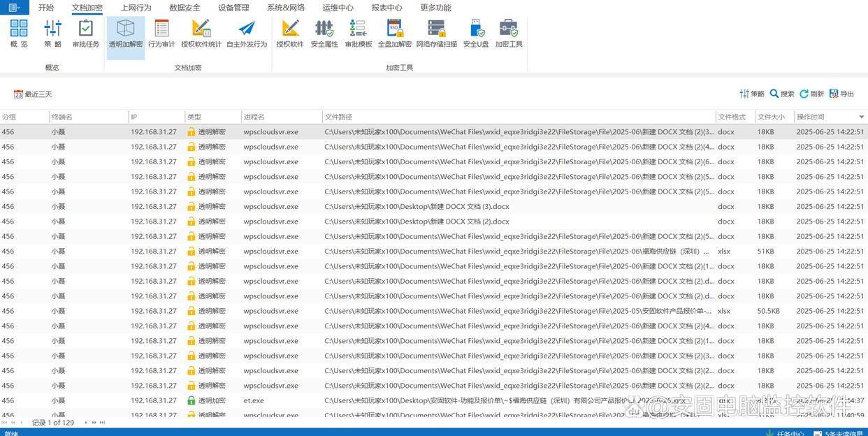Screen dimensions: 868x436
Task: Click the 授权软件统计 ribbon icon
Action: click(x=201, y=33)
